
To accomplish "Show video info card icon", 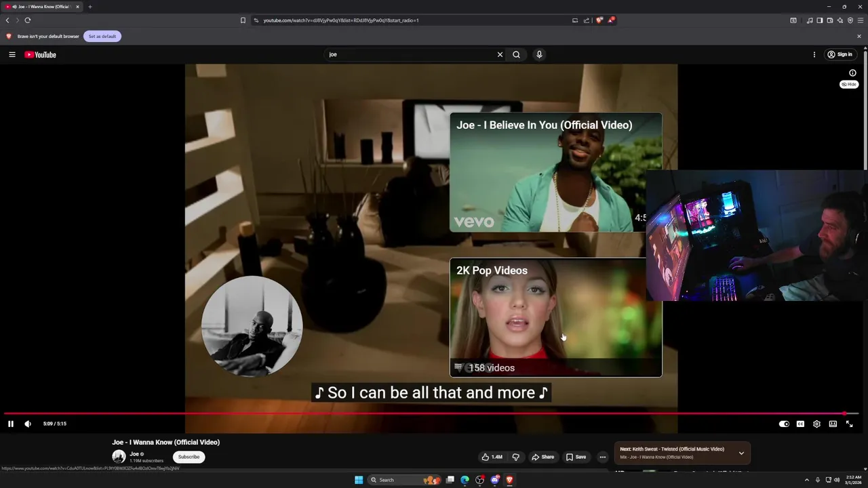I will 852,73.
